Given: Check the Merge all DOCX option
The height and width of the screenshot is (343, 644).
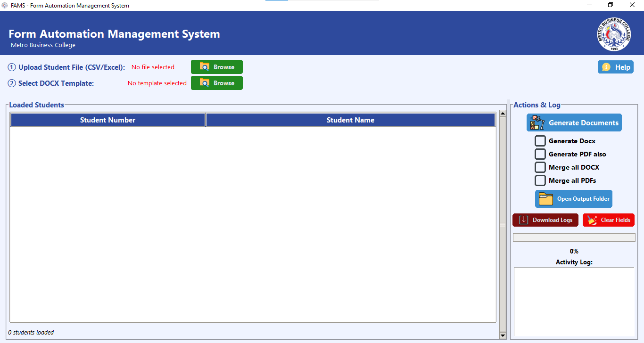Looking at the screenshot, I should pos(540,167).
